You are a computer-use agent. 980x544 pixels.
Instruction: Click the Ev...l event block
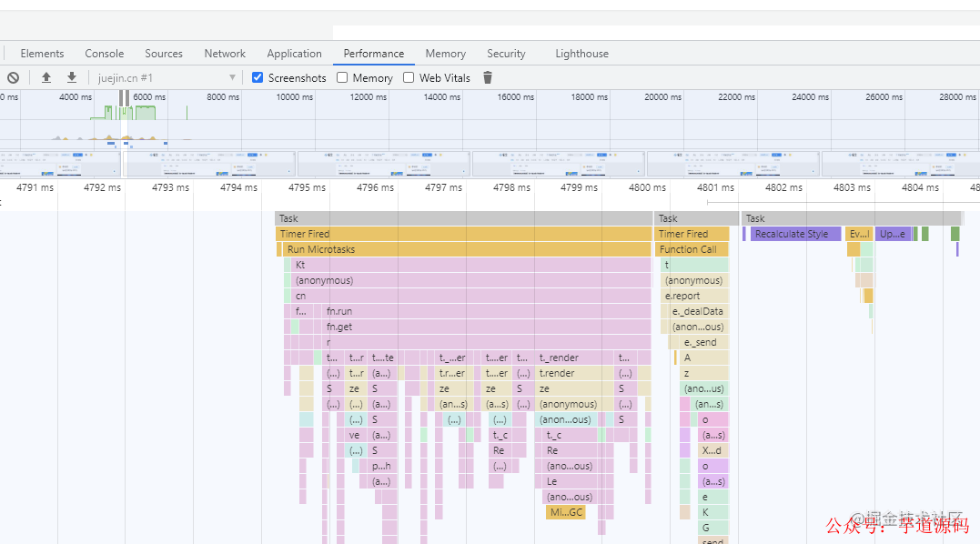(859, 234)
